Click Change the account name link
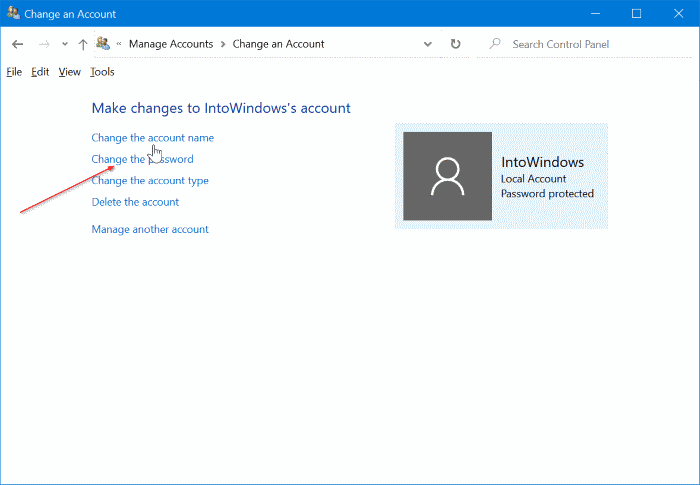700x485 pixels. (152, 138)
